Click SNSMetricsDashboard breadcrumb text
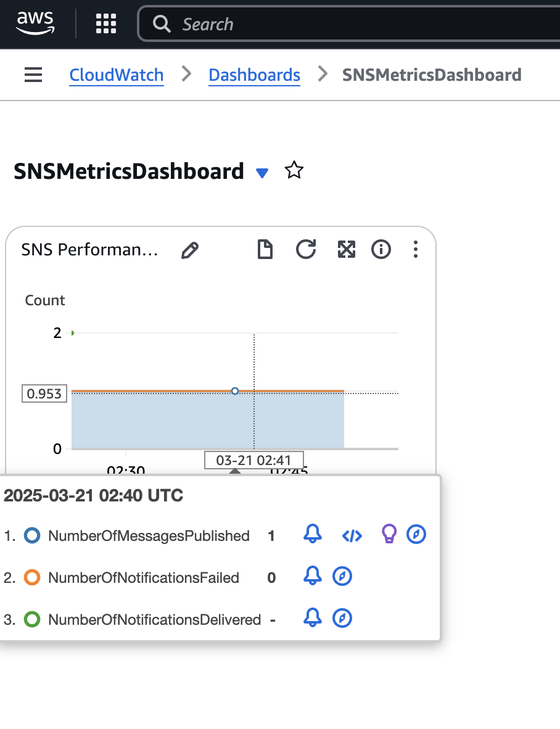560x729 pixels. click(x=432, y=75)
